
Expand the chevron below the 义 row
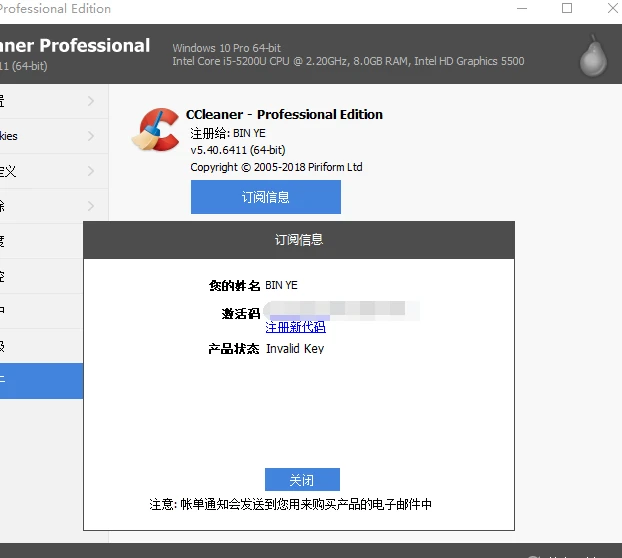(x=91, y=206)
